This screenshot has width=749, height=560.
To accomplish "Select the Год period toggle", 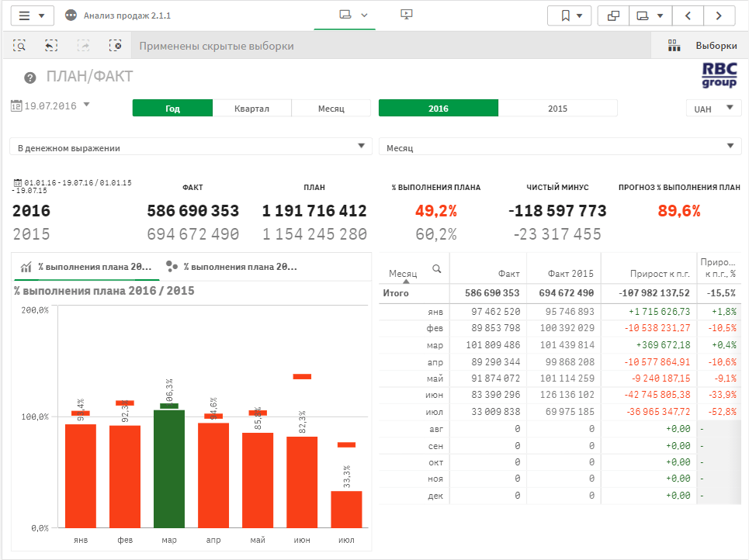I will (x=172, y=109).
